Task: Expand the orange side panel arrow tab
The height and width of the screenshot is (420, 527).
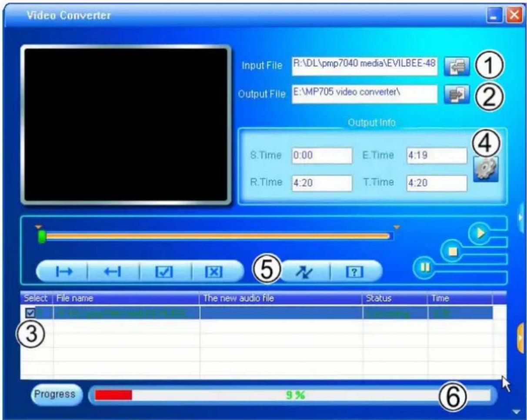Action: (520, 337)
